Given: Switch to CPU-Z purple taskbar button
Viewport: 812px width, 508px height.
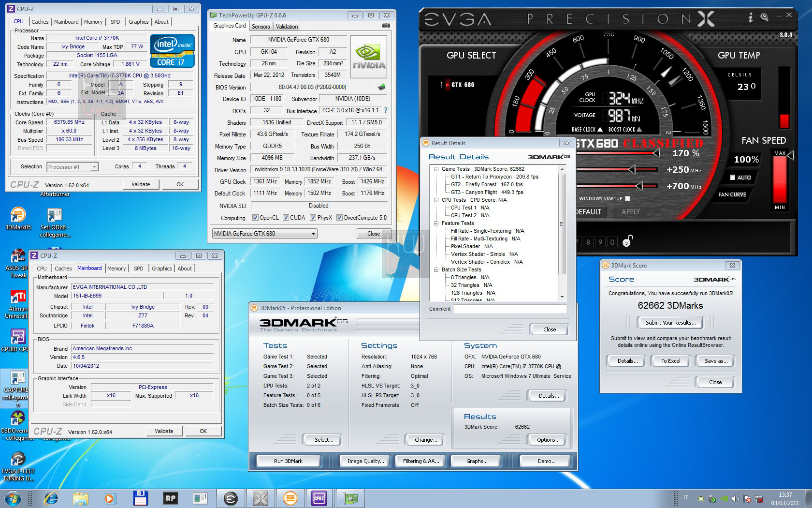Looking at the screenshot, I should pyautogui.click(x=319, y=498).
